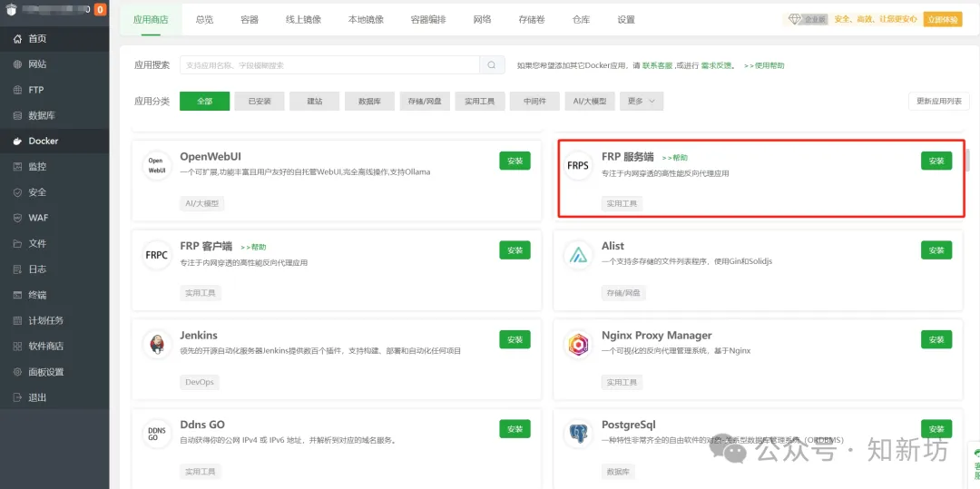This screenshot has width=980, height=489.
Task: Click the software store icon beside 软件商店
Action: [x=17, y=346]
